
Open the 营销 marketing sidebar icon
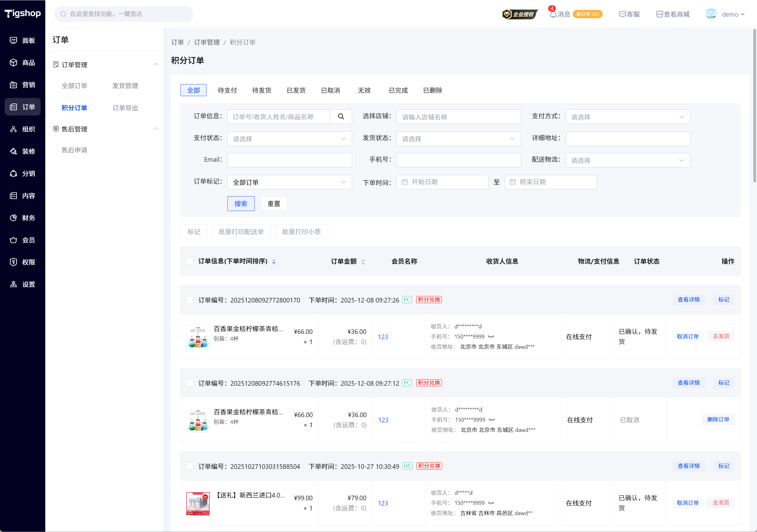(x=14, y=85)
